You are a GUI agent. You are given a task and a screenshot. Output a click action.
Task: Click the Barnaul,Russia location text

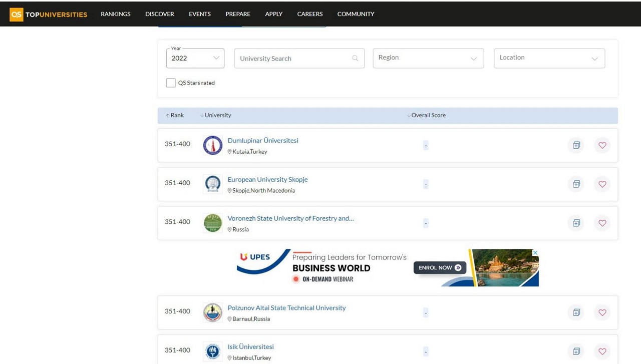click(x=251, y=319)
